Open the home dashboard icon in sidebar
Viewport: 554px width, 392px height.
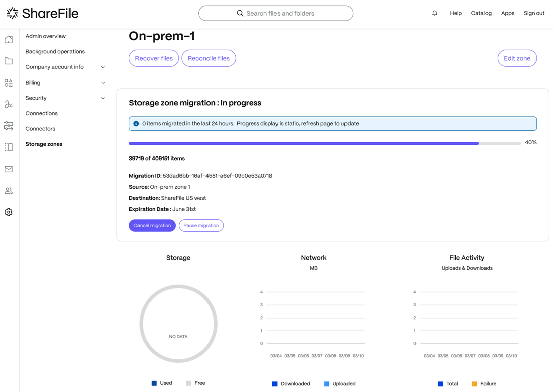pos(9,39)
